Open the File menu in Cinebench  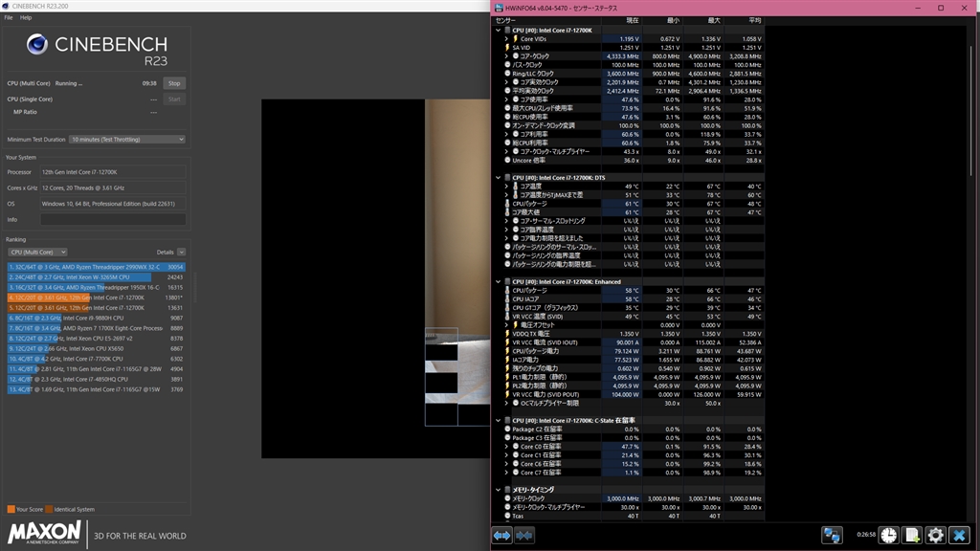tap(8, 17)
